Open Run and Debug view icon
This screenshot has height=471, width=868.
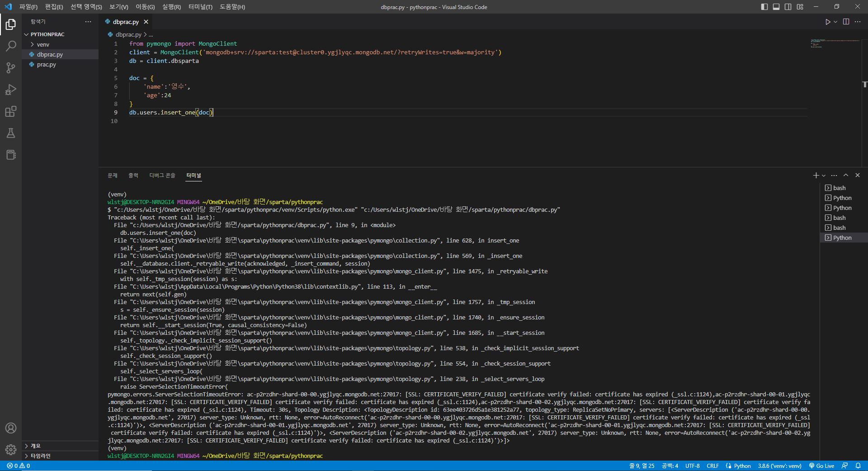11,90
